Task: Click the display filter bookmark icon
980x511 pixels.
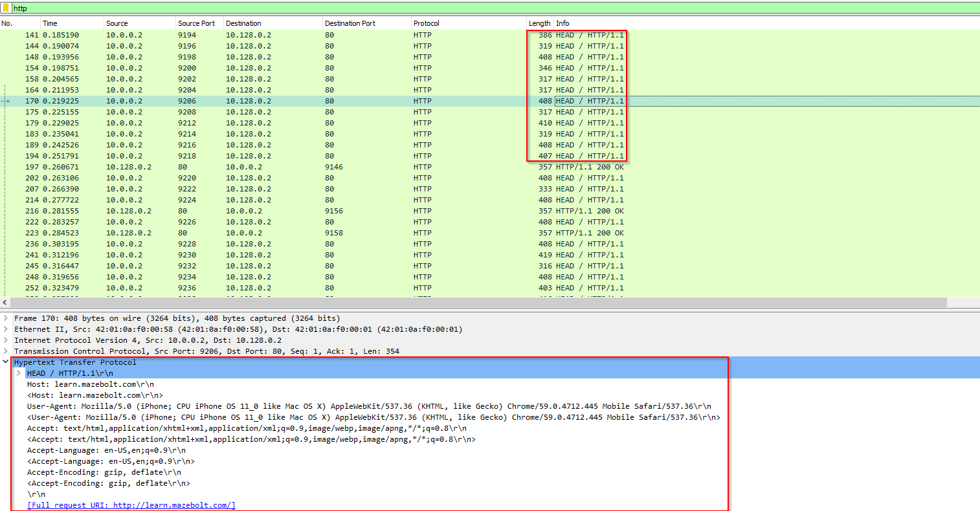Action: [6, 8]
